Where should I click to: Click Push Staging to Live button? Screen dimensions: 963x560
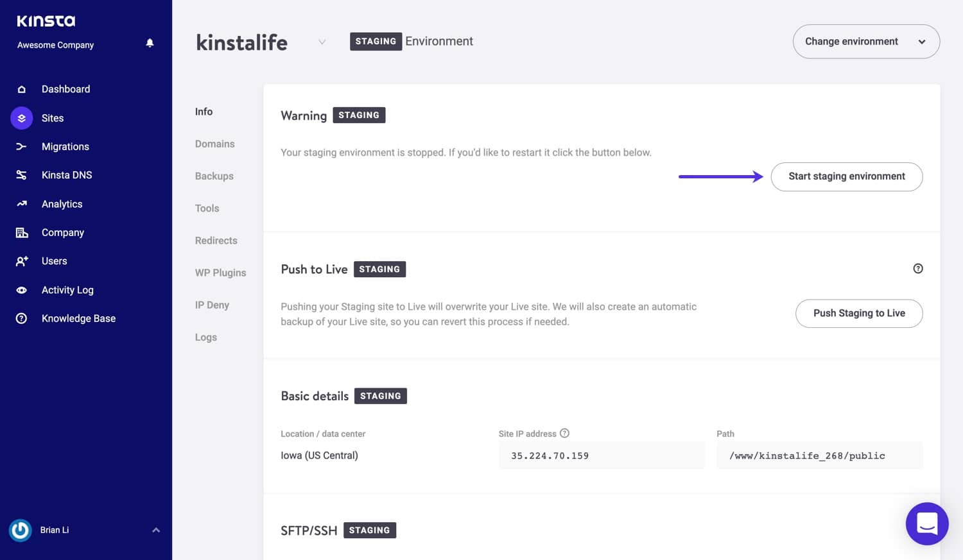[x=859, y=313]
